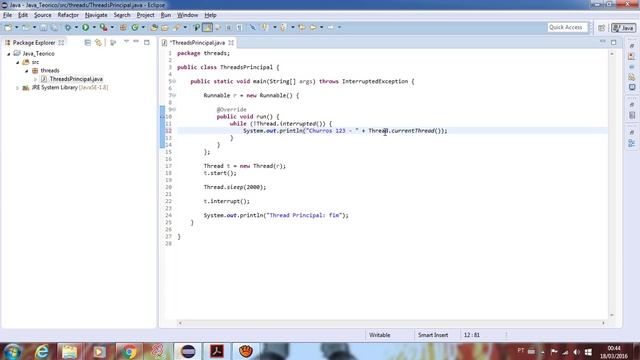Click the Previous Annotation toolbar icon
640x360 pixels.
pos(283,27)
